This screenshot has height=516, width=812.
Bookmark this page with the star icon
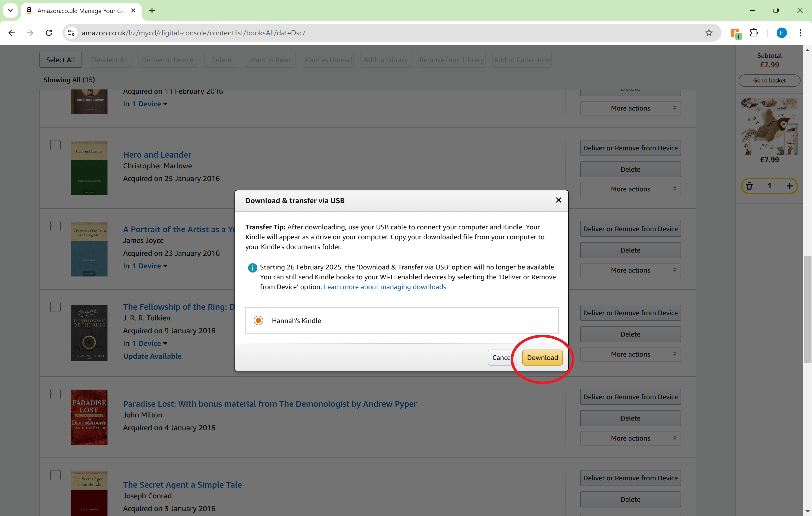tap(708, 33)
